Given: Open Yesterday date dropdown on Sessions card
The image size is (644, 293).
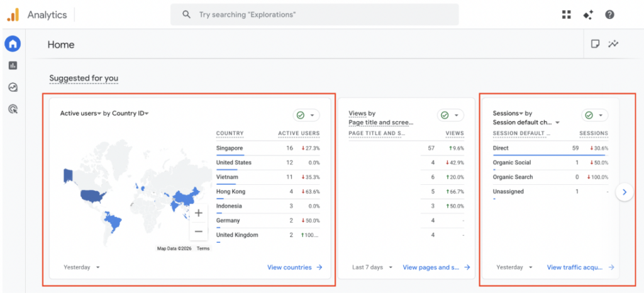Looking at the screenshot, I should [514, 267].
